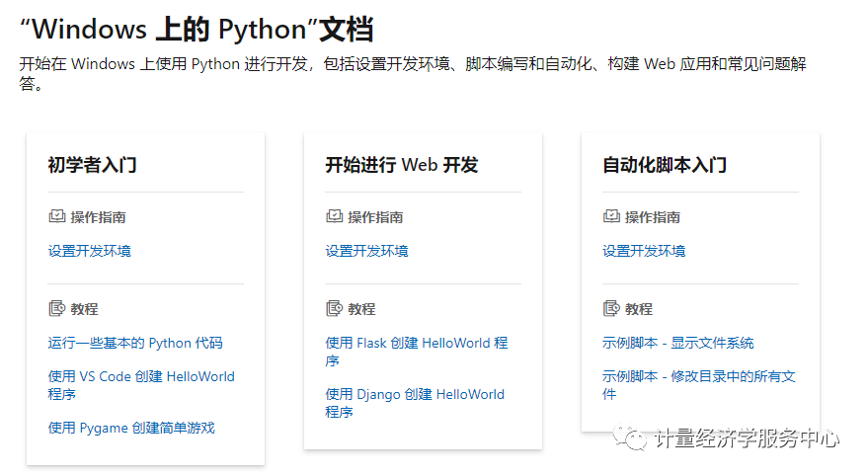Click the 自动化脚本入门 card heading
This screenshot has width=868, height=476.
tap(665, 165)
